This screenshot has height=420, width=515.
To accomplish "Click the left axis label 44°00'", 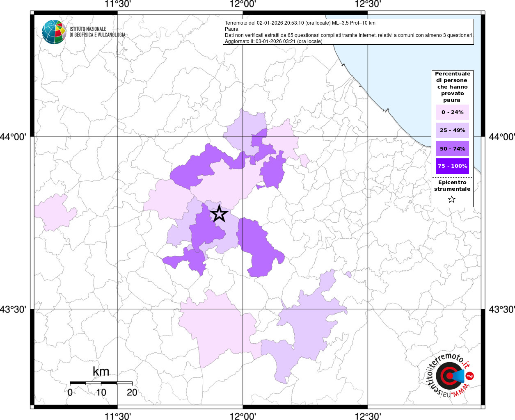I will coord(13,137).
